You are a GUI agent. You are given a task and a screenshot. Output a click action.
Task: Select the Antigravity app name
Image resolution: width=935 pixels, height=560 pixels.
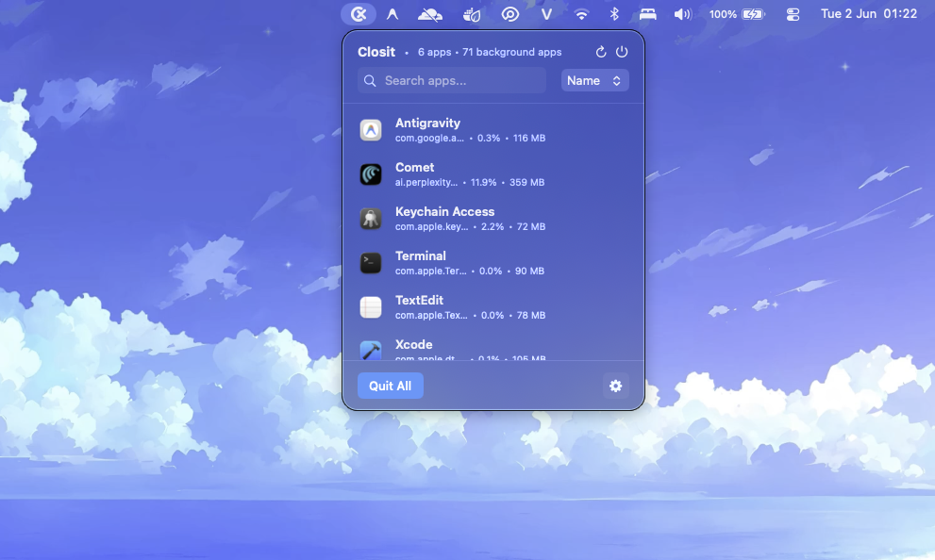pyautogui.click(x=427, y=123)
